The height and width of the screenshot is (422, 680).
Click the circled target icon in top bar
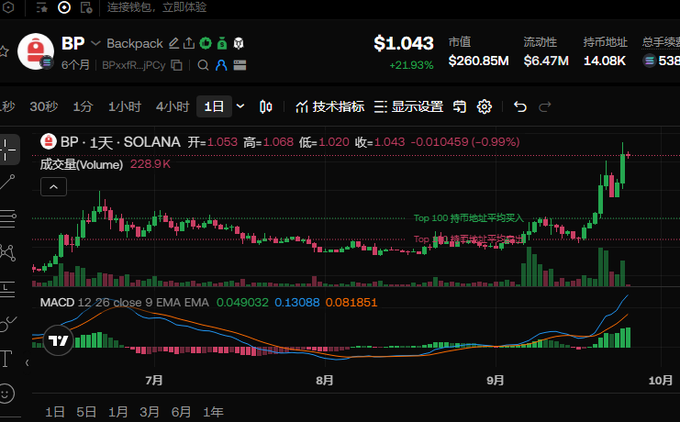64,7
